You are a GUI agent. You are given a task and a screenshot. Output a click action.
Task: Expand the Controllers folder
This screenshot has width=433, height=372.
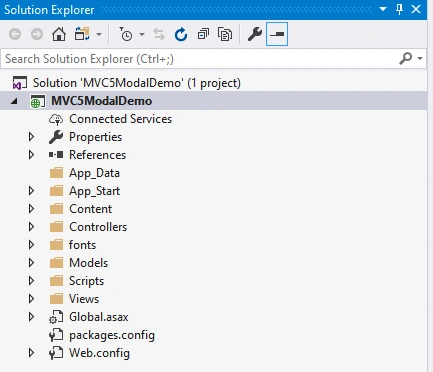click(x=31, y=227)
